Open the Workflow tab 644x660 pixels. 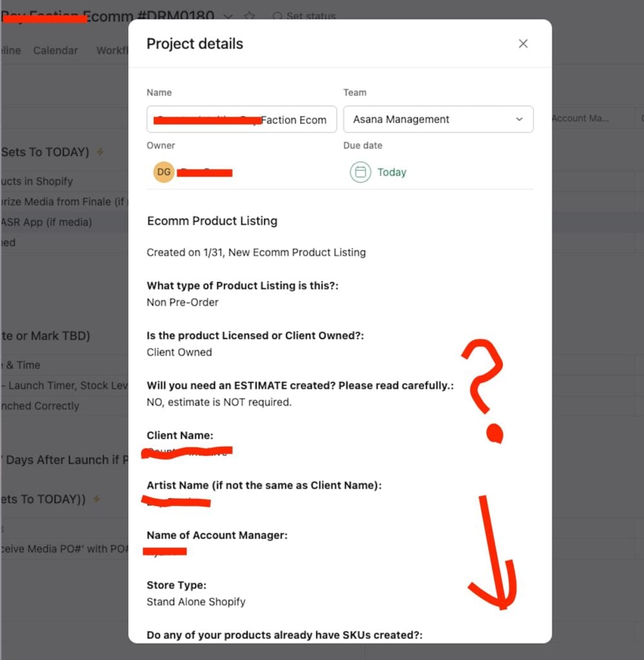113,50
